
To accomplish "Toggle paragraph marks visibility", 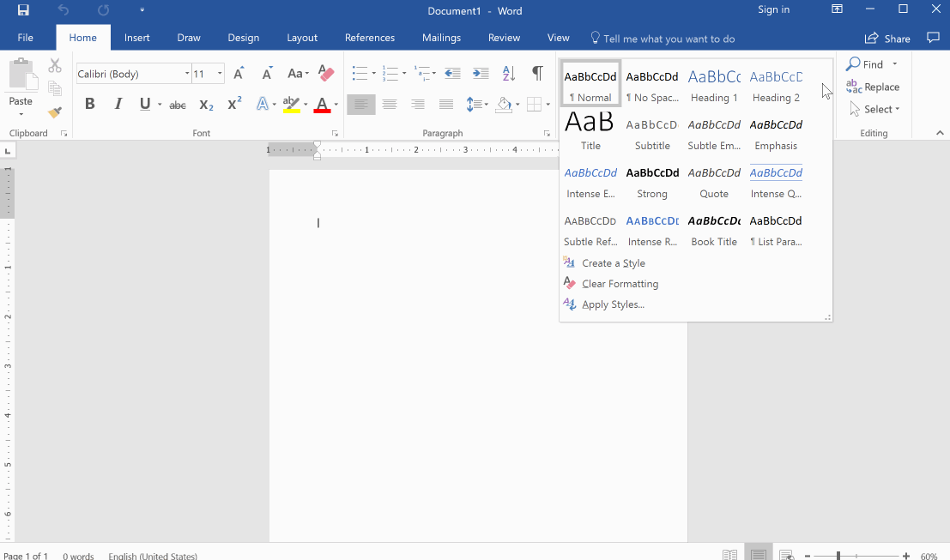I will coord(538,74).
